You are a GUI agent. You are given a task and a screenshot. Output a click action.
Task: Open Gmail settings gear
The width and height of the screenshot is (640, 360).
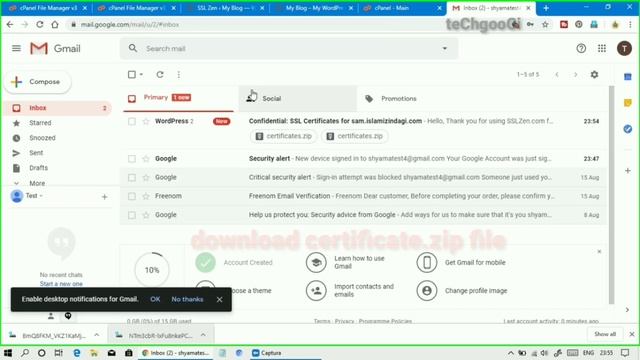coord(594,75)
